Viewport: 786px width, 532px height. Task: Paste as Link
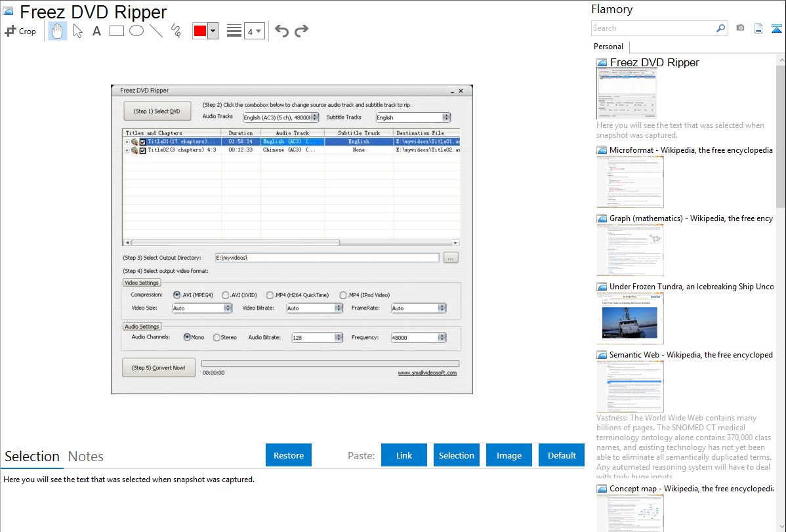[404, 455]
